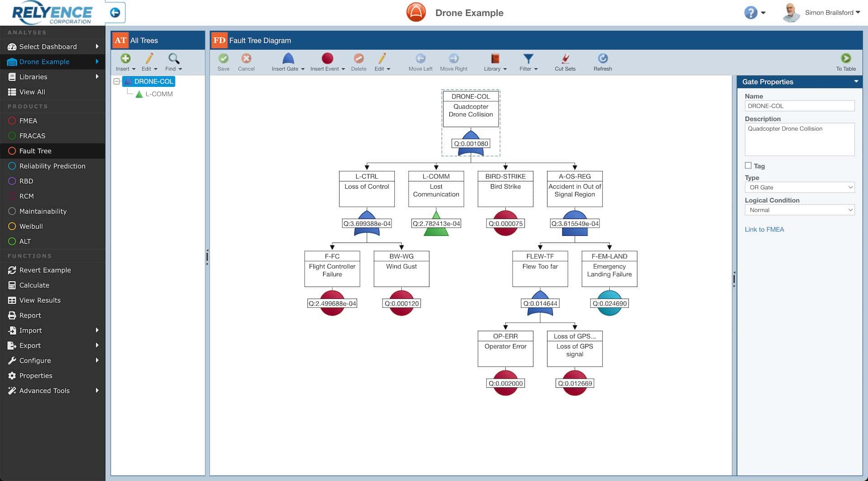Collapse the Gate Properties panel header
This screenshot has width=868, height=481.
point(856,82)
